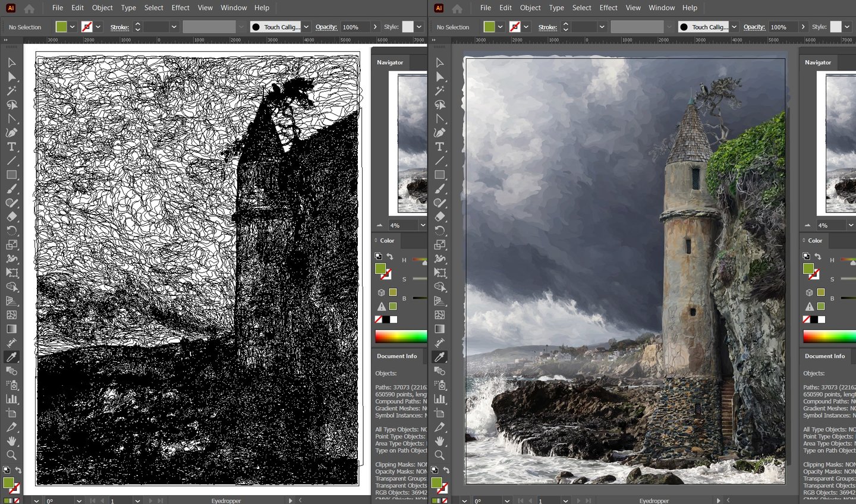
Task: Click Stroke label link in left control bar
Action: pyautogui.click(x=119, y=27)
